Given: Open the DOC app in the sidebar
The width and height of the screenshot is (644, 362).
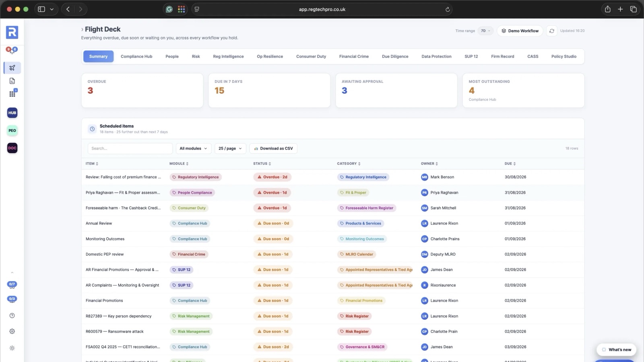Looking at the screenshot, I should point(12,148).
